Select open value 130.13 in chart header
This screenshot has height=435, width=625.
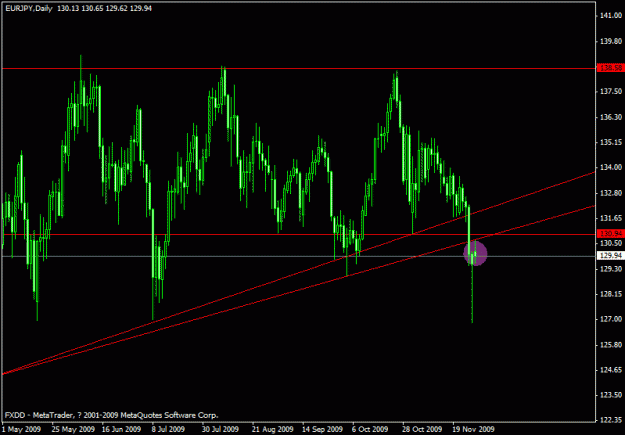tap(68, 8)
